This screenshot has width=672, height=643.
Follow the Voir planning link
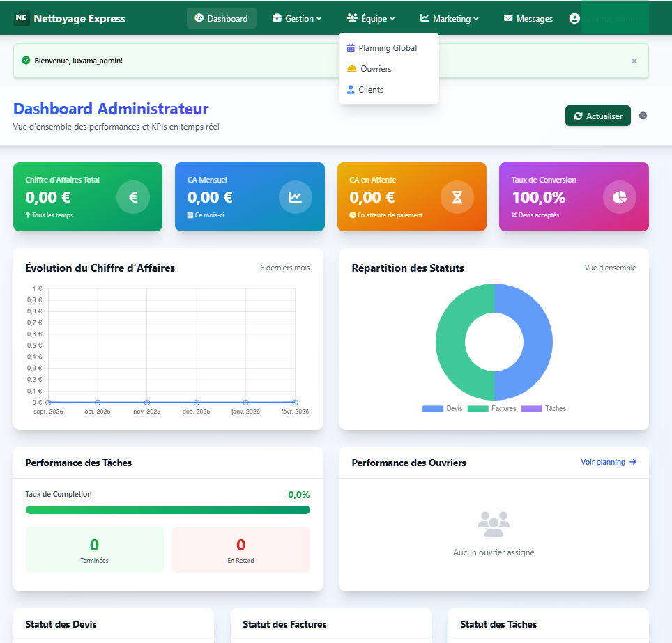tap(608, 462)
